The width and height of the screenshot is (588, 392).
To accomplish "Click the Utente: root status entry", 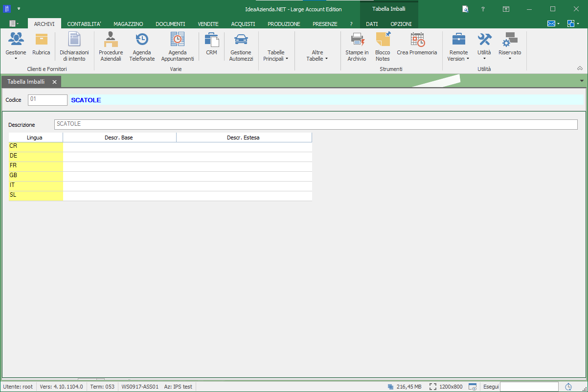I will pyautogui.click(x=18, y=387).
